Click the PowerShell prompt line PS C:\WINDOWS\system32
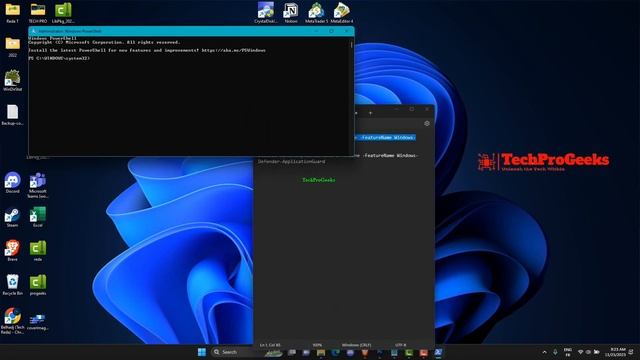 [x=59, y=58]
